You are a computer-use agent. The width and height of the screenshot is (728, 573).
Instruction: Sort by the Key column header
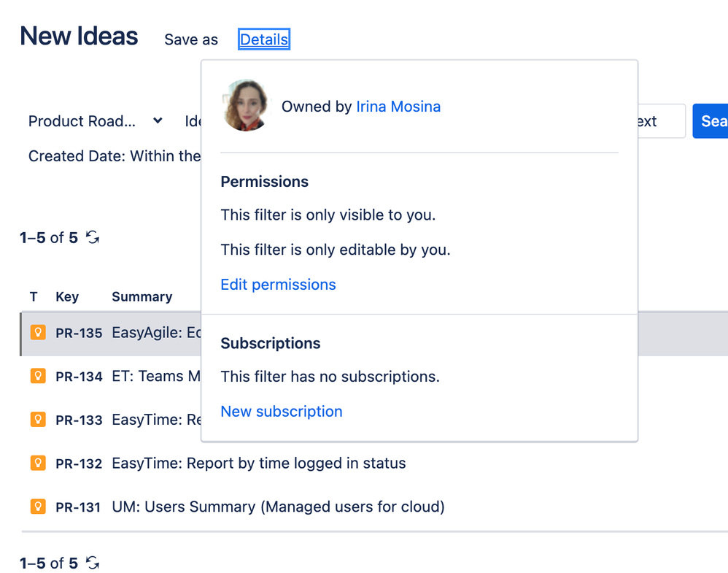click(x=67, y=297)
